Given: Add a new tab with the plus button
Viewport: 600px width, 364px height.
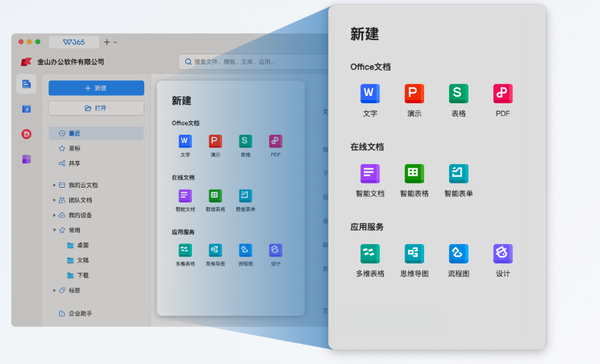Looking at the screenshot, I should [107, 42].
